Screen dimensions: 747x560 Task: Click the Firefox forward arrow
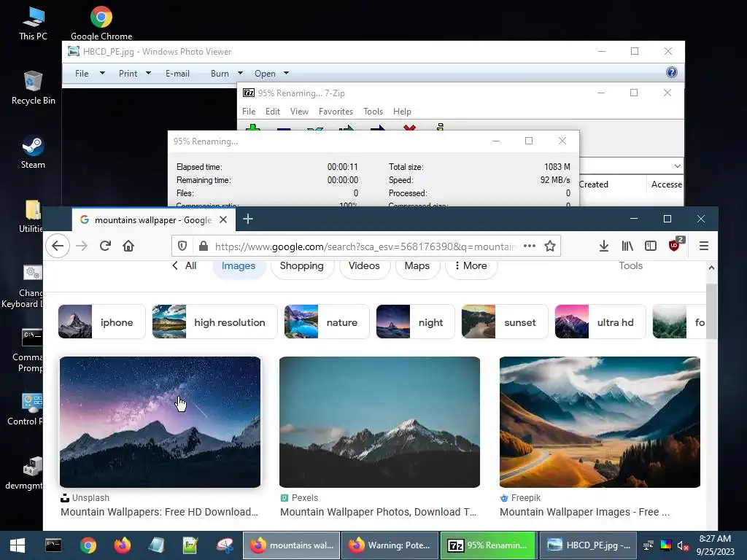(82, 246)
